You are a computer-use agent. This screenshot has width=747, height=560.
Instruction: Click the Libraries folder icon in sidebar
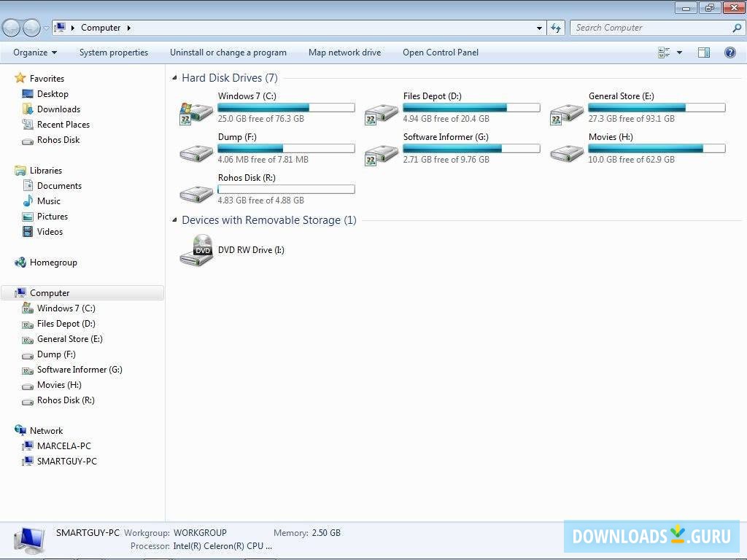coord(20,171)
